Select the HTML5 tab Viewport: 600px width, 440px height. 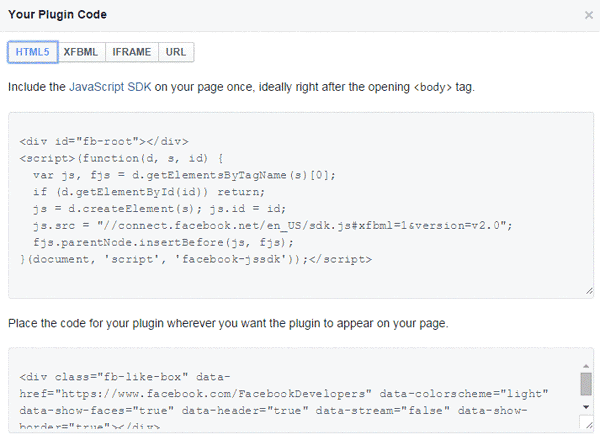click(33, 52)
